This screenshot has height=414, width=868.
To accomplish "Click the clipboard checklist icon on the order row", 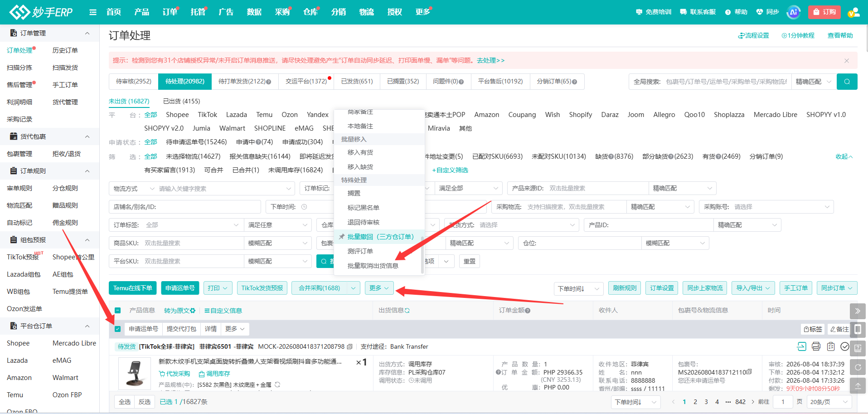I will [x=830, y=346].
